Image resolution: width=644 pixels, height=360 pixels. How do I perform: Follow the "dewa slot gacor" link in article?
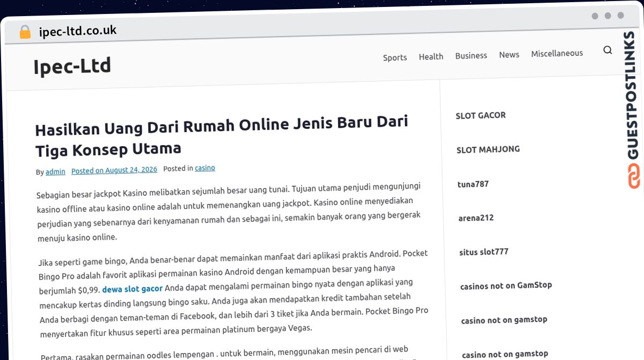coord(133,289)
